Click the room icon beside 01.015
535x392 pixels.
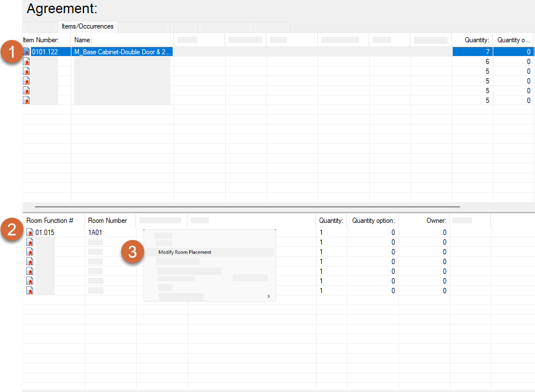(x=30, y=233)
